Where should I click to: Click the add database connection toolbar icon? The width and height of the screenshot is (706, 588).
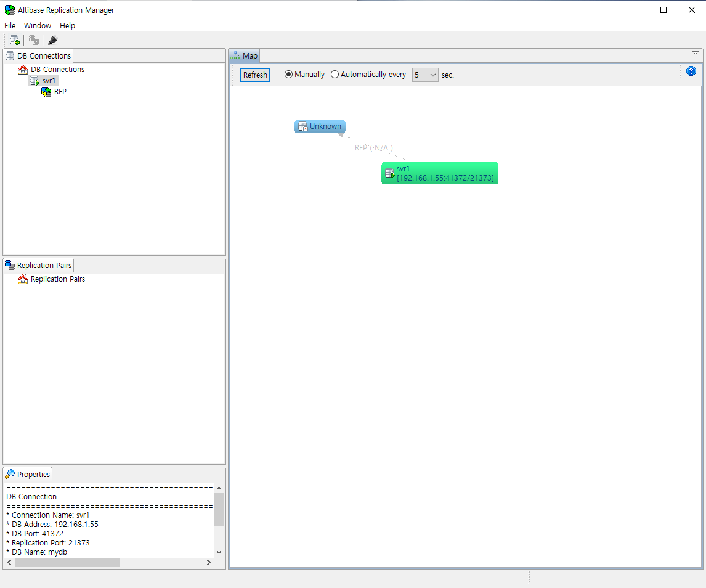coord(15,41)
